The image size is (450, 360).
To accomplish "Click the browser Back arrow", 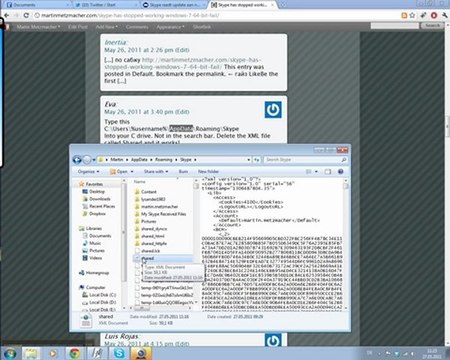I will 6,15.
